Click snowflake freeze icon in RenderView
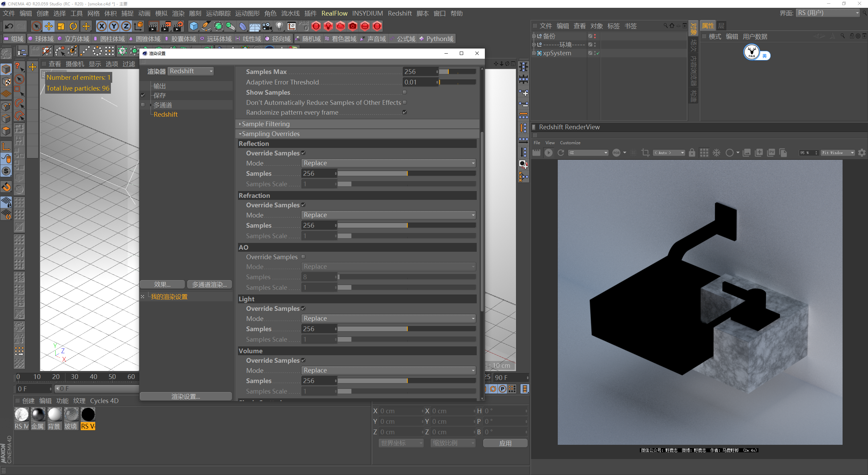The height and width of the screenshot is (475, 868). coord(716,153)
